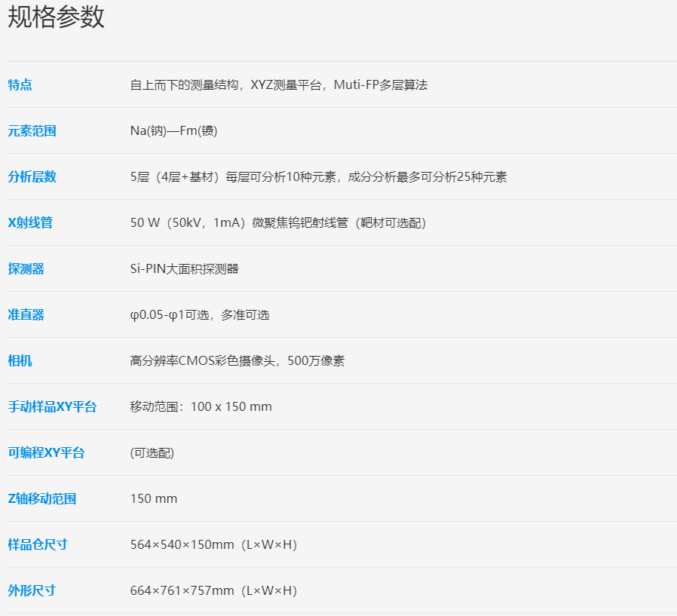The width and height of the screenshot is (677, 616).
Task: Click the 特点 label
Action: point(20,85)
